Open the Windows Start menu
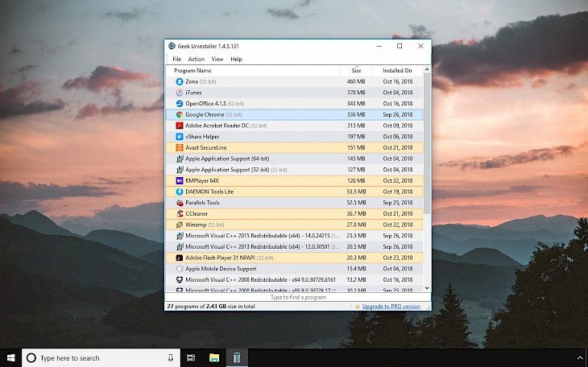 11,358
